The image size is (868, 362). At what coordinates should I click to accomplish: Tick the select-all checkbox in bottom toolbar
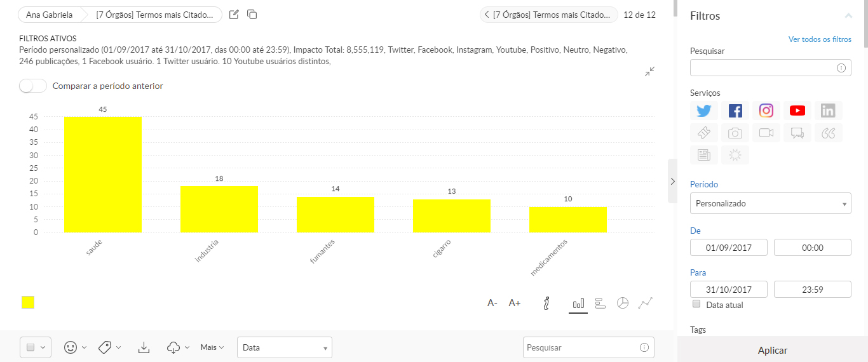pyautogui.click(x=30, y=347)
